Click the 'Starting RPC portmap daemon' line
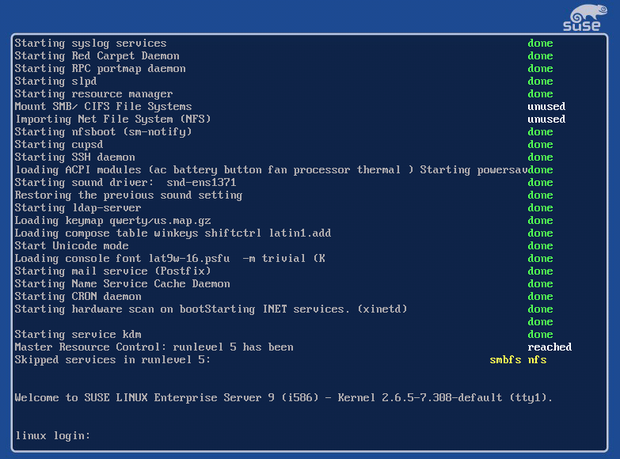 pyautogui.click(x=100, y=69)
